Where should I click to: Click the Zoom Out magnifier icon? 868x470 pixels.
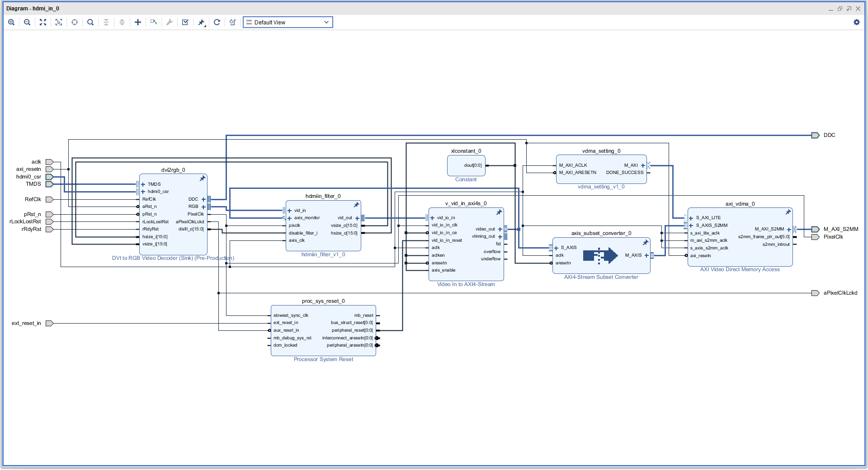tap(27, 22)
